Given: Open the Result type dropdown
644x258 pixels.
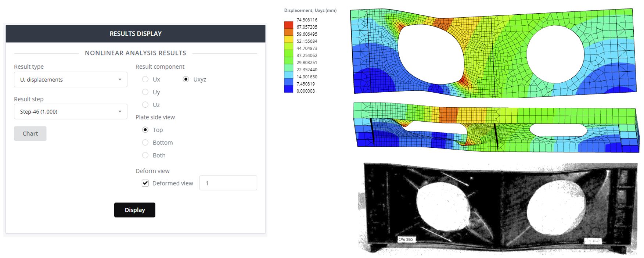Looking at the screenshot, I should click(71, 79).
